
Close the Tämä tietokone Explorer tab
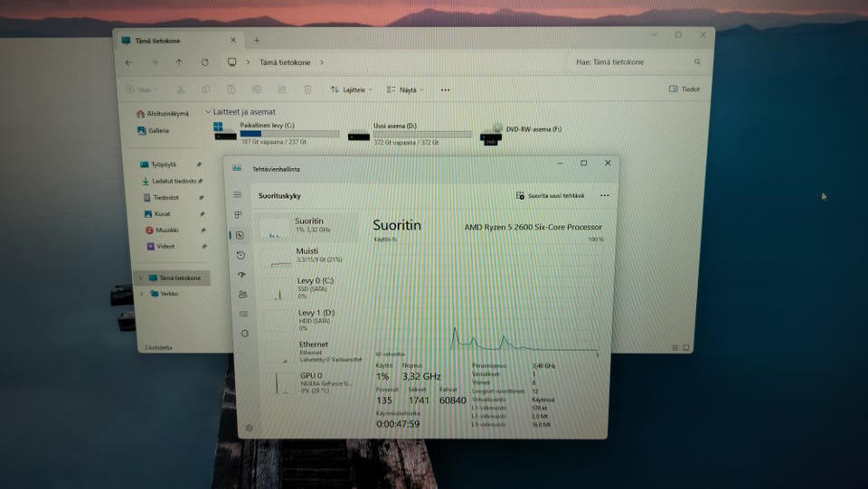click(x=233, y=40)
